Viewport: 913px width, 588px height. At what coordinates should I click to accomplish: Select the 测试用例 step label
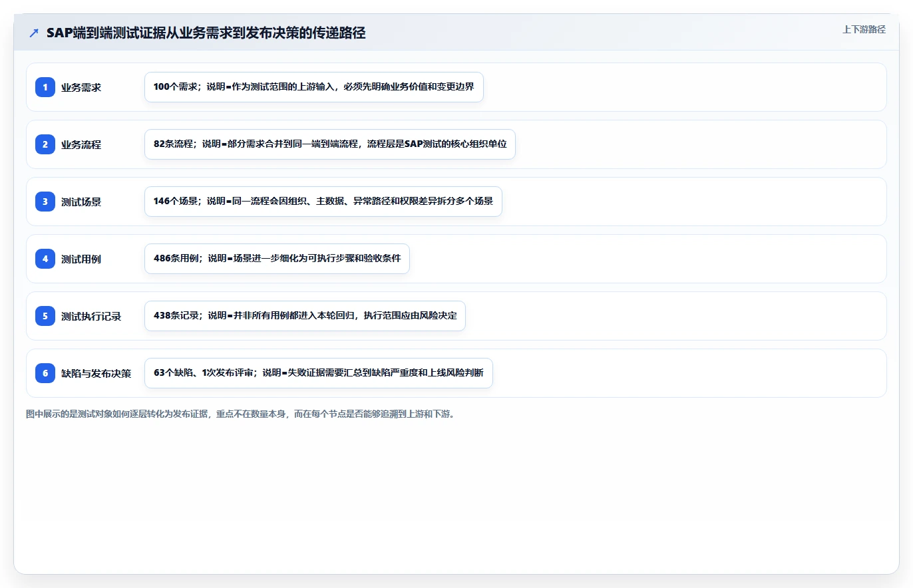click(x=81, y=259)
